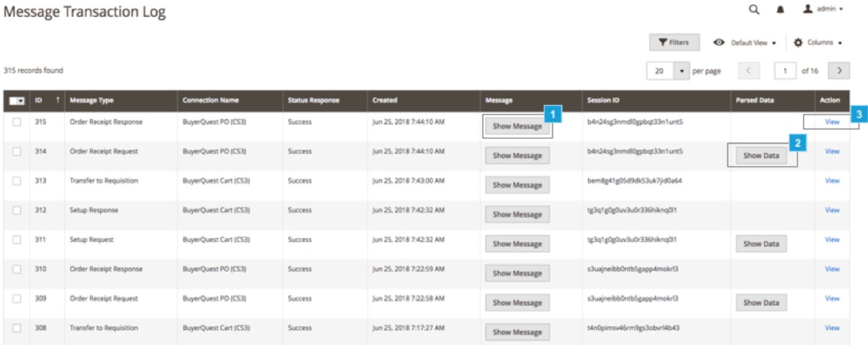Select the checkbox for row ID 312
Screen dimensions: 868x345
[x=17, y=210]
